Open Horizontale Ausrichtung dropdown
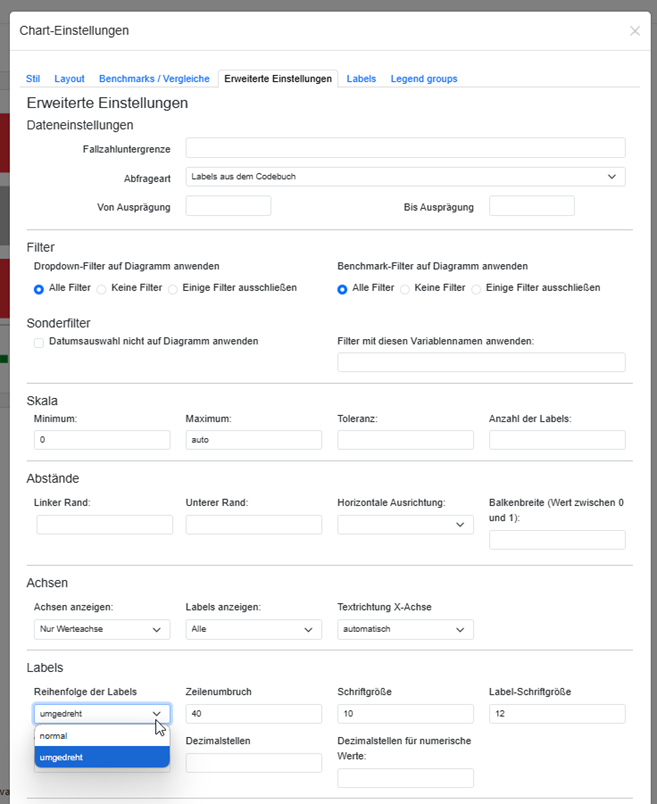Screen dimensions: 657x804 coord(405,525)
